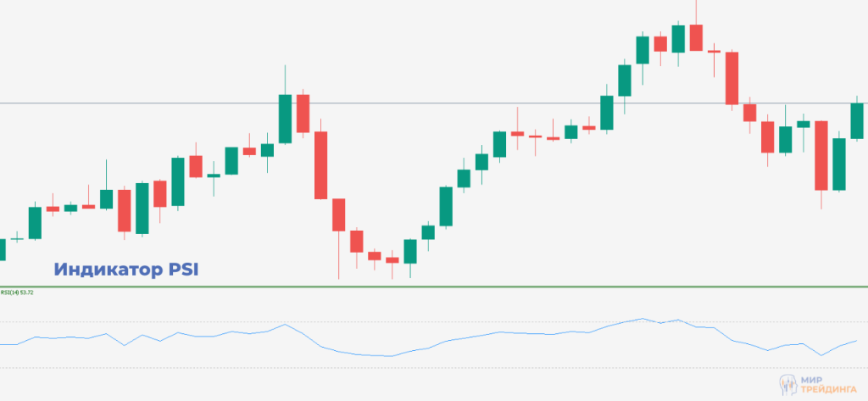
Task: Select the blue RSI indicator line
Action: click(509, 334)
